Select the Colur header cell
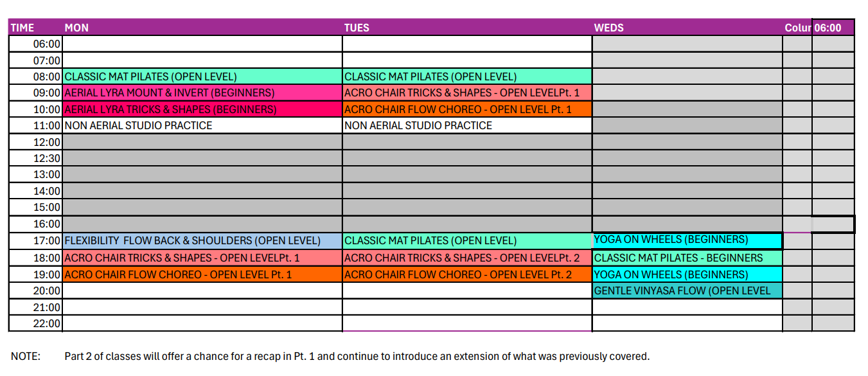 797,28
